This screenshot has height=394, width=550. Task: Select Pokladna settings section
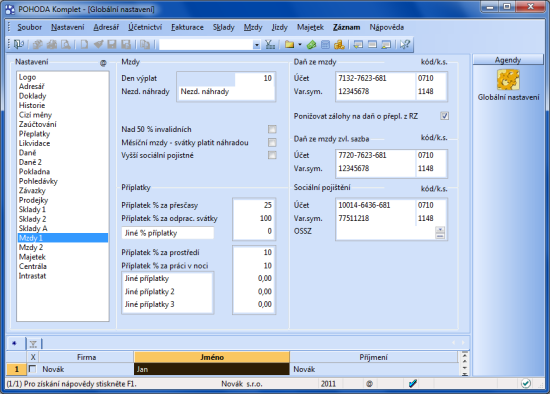pyautogui.click(x=63, y=172)
